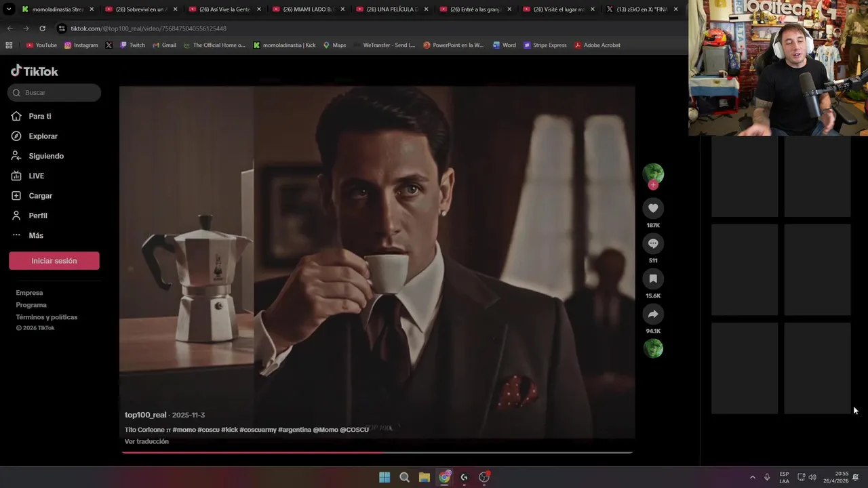
Task: Reload page with browser refresh icon
Action: tap(42, 28)
